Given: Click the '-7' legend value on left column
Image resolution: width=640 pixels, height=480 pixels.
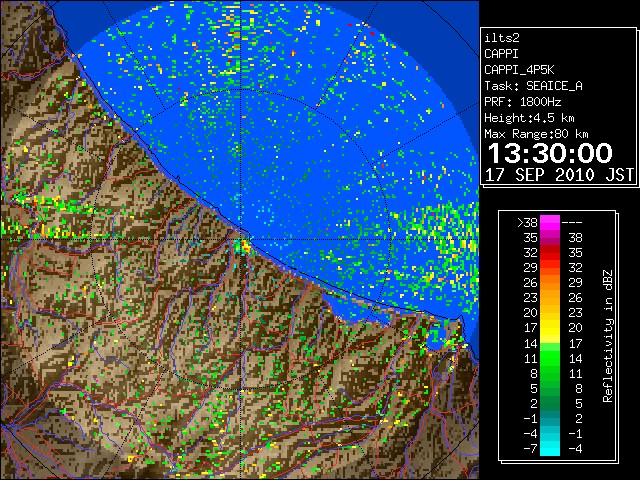Looking at the screenshot, I should tap(530, 449).
